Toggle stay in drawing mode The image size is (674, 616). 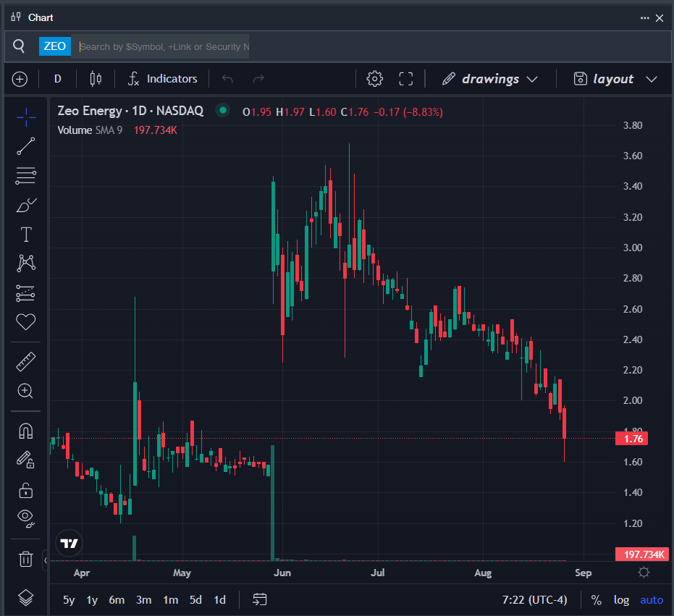pos(26,460)
